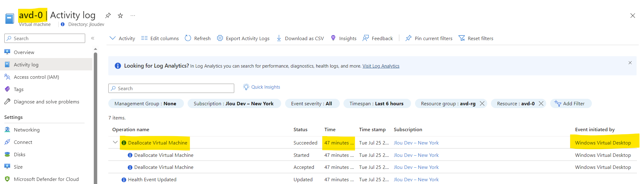This screenshot has width=644, height=184.
Task: Change the Timespan filter
Action: click(377, 103)
